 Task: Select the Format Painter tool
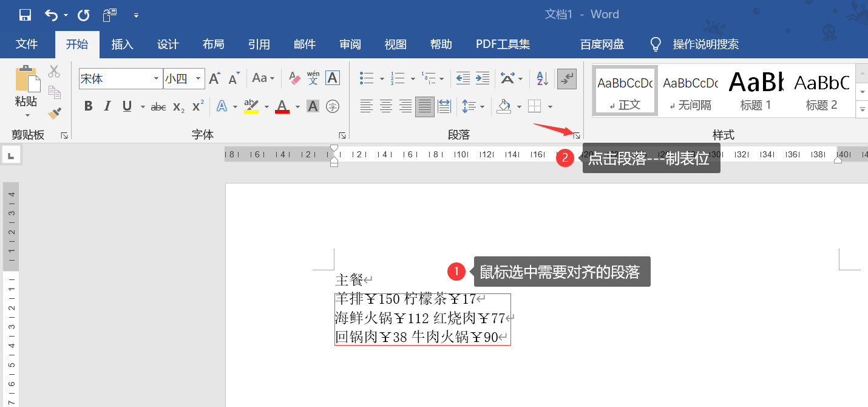(x=54, y=113)
